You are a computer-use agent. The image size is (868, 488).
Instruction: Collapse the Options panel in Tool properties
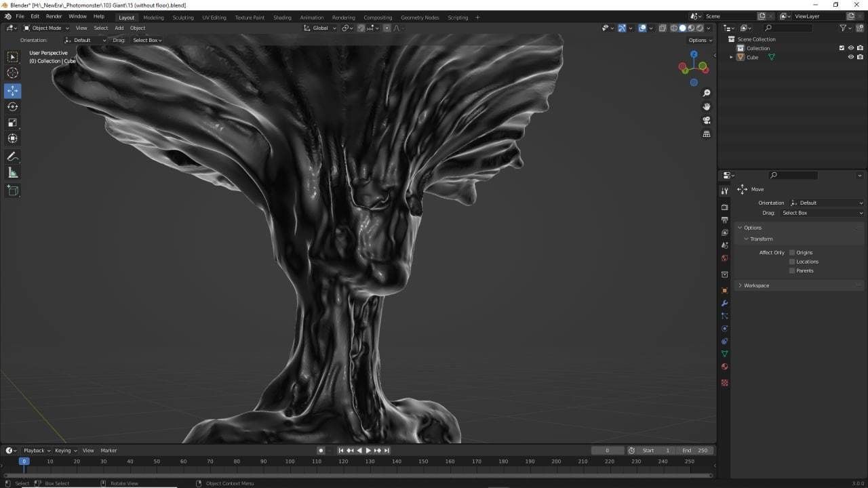point(740,228)
